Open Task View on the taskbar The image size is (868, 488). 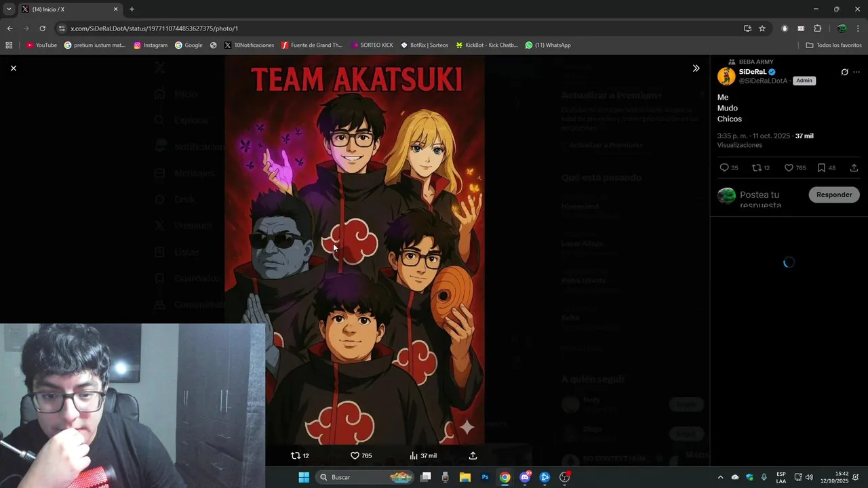pos(426,477)
